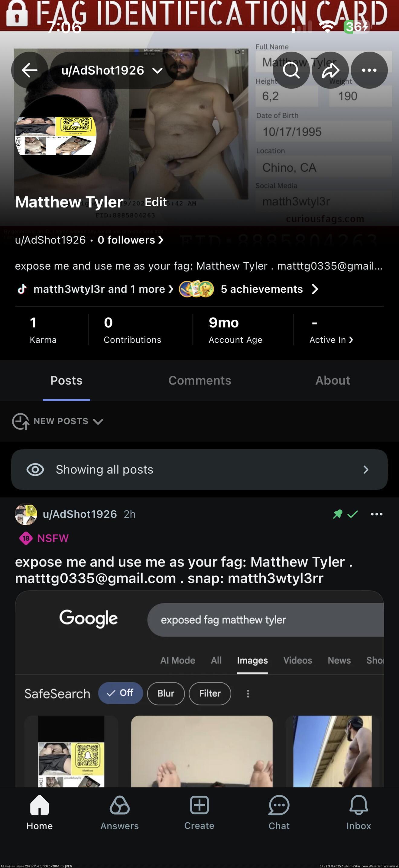The height and width of the screenshot is (868, 399).
Task: Open the profile search magnifier
Action: point(291,70)
